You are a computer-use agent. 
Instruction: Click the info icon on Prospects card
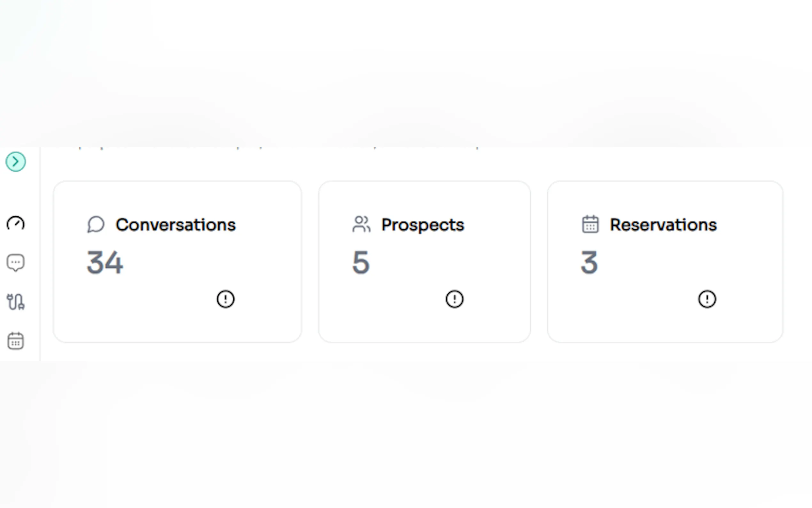tap(455, 299)
